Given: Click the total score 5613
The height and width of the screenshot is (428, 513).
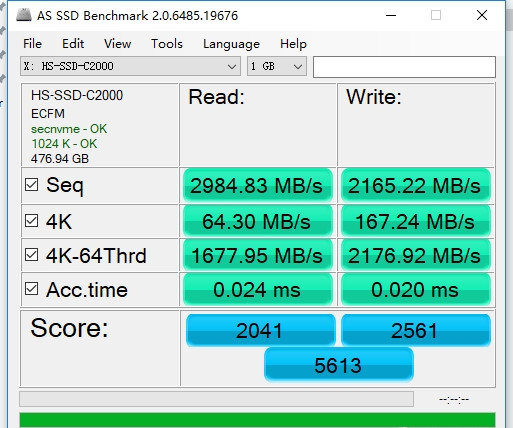Looking at the screenshot, I should 339,365.
